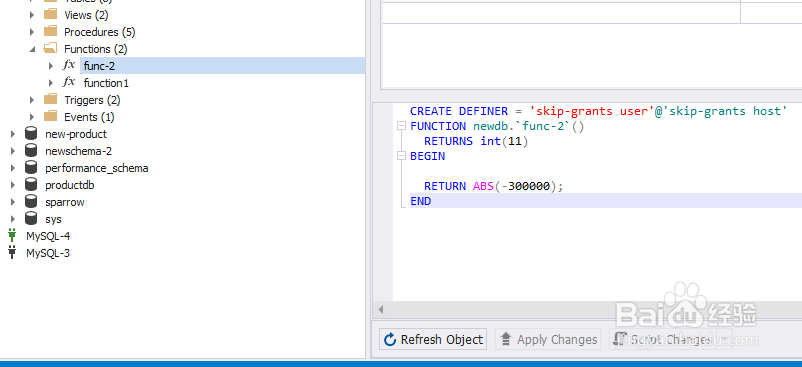Image resolution: width=802 pixels, height=367 pixels.
Task: Click the Views folder icon
Action: coord(51,14)
